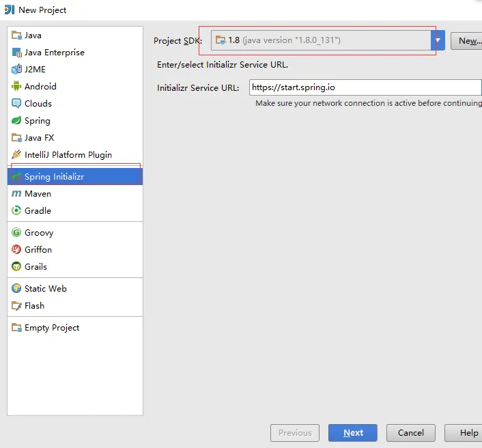This screenshot has width=482, height=448.
Task: Choose Clouds in project list
Action: click(75, 104)
